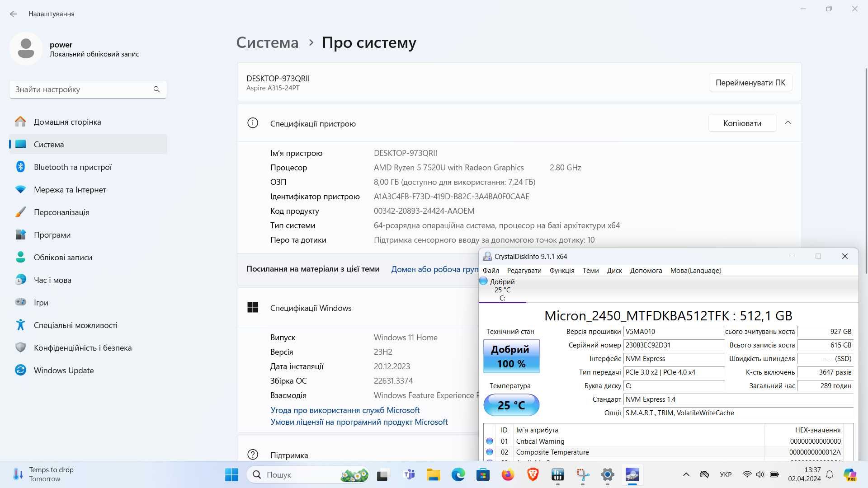Open the Функція menu in CrystalDiskInfo
868x488 pixels.
point(562,270)
